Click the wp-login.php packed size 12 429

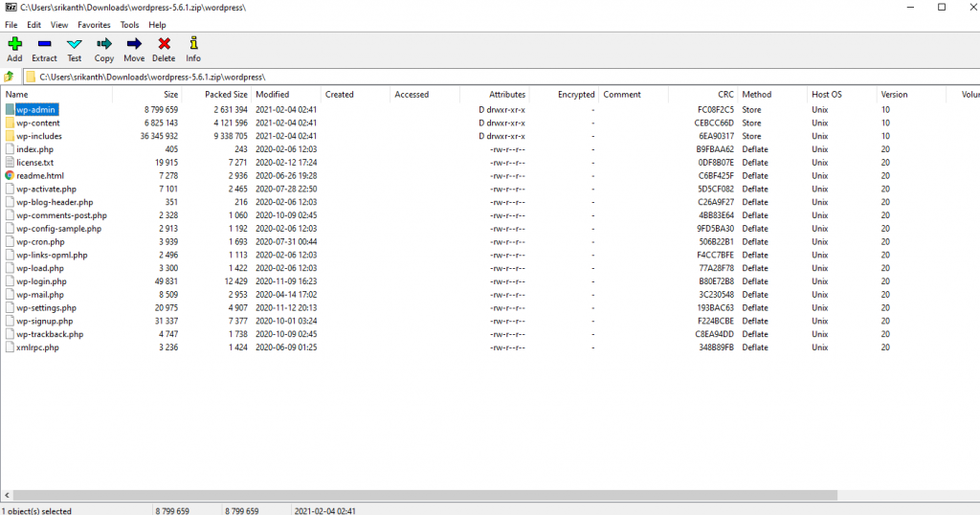point(235,281)
